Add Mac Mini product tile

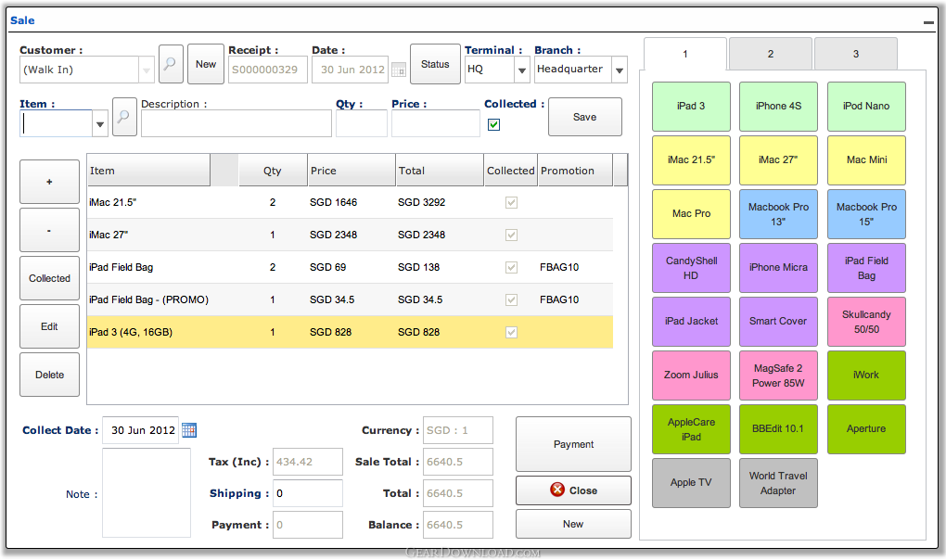(x=866, y=159)
